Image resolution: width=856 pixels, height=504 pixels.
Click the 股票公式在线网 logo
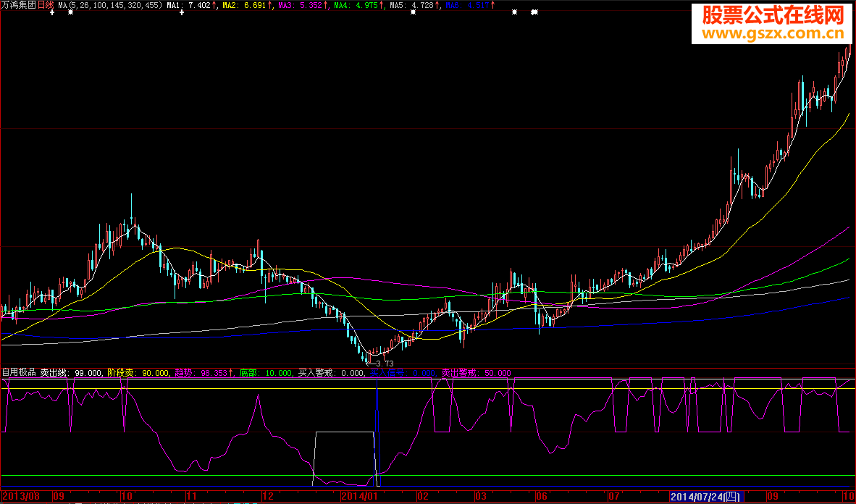point(771,14)
